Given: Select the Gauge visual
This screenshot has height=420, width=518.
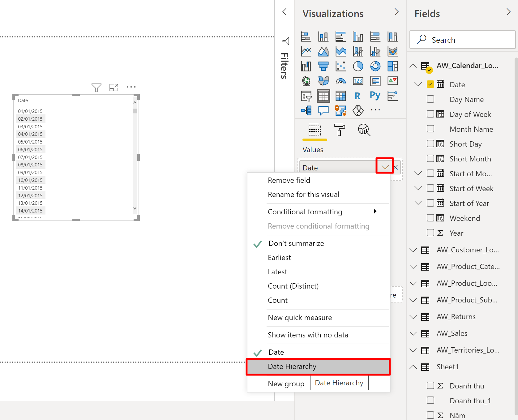Looking at the screenshot, I should pos(340,81).
